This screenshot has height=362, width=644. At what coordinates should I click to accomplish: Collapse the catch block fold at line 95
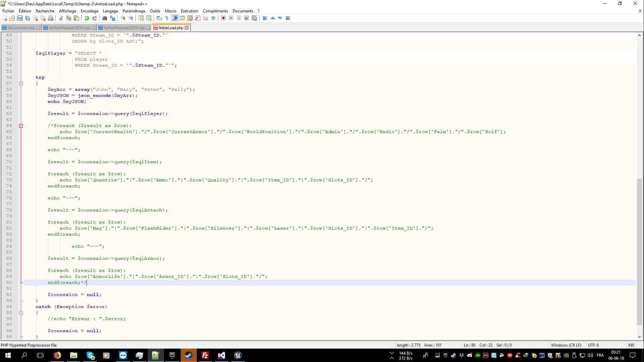21,313
